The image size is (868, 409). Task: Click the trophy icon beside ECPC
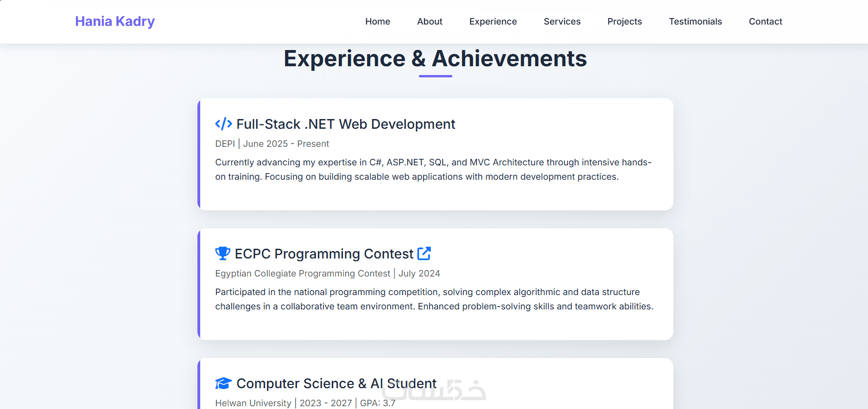point(222,253)
